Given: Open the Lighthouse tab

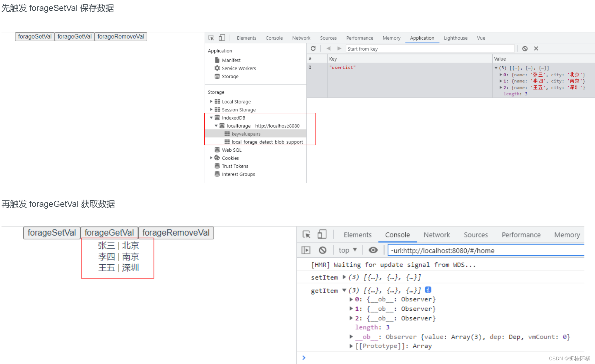Looking at the screenshot, I should tap(456, 38).
